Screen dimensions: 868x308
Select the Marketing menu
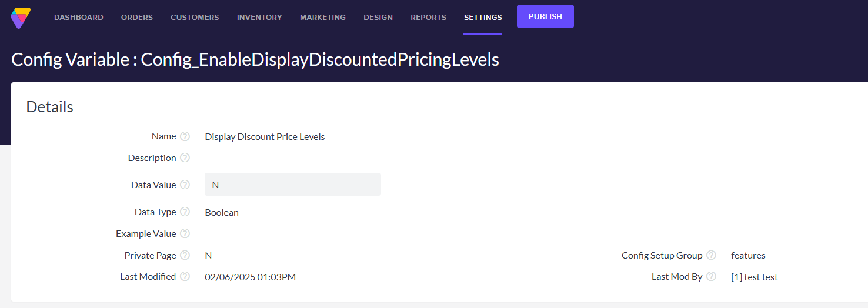pos(323,18)
